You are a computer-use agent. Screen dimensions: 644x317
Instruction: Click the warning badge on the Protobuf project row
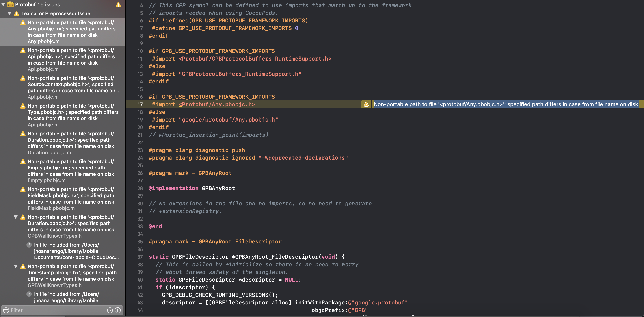pos(118,4)
